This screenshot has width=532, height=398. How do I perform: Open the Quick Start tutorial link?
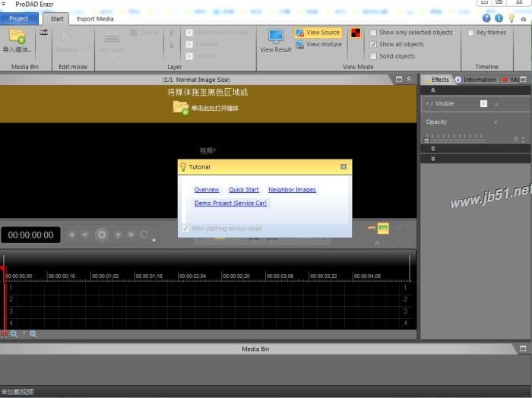click(x=244, y=190)
